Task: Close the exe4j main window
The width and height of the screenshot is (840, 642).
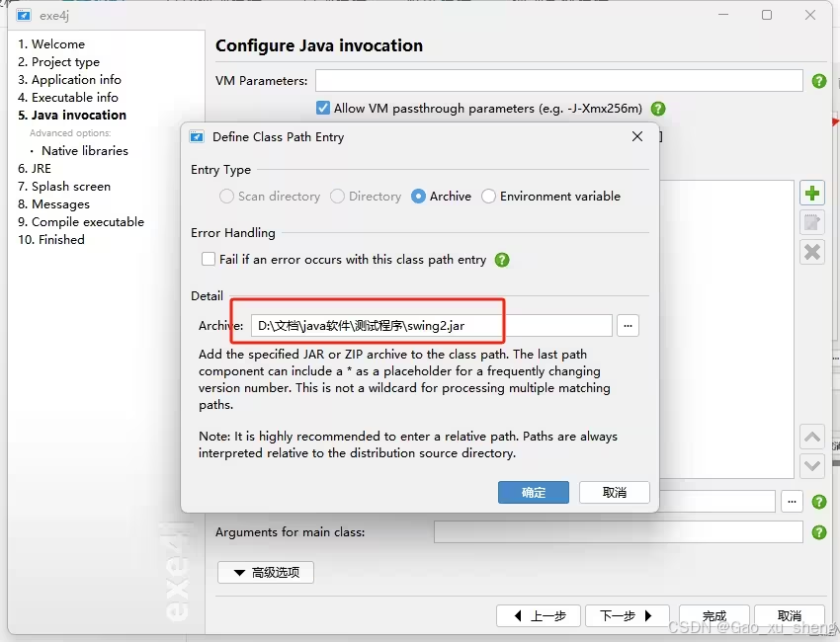Action: coord(810,15)
